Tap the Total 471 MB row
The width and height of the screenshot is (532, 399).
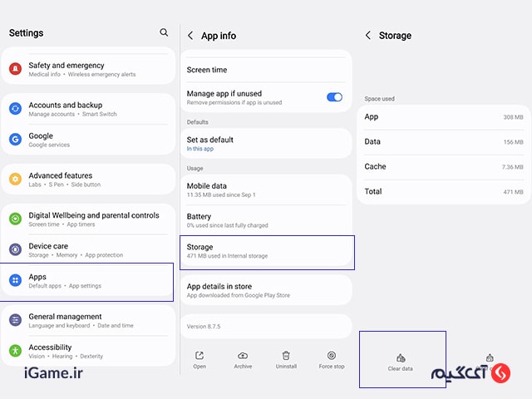tap(444, 192)
